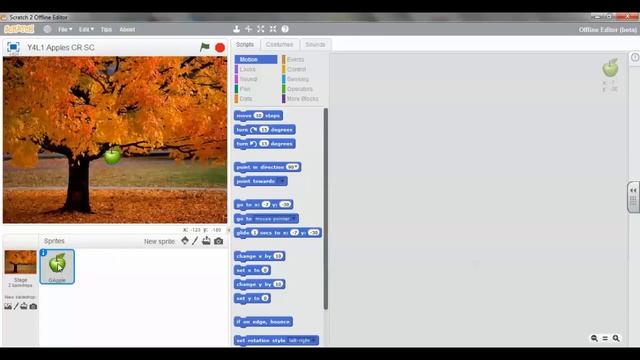Select the Duplicate stamp tool
The width and height of the screenshot is (640, 360).
(x=236, y=29)
